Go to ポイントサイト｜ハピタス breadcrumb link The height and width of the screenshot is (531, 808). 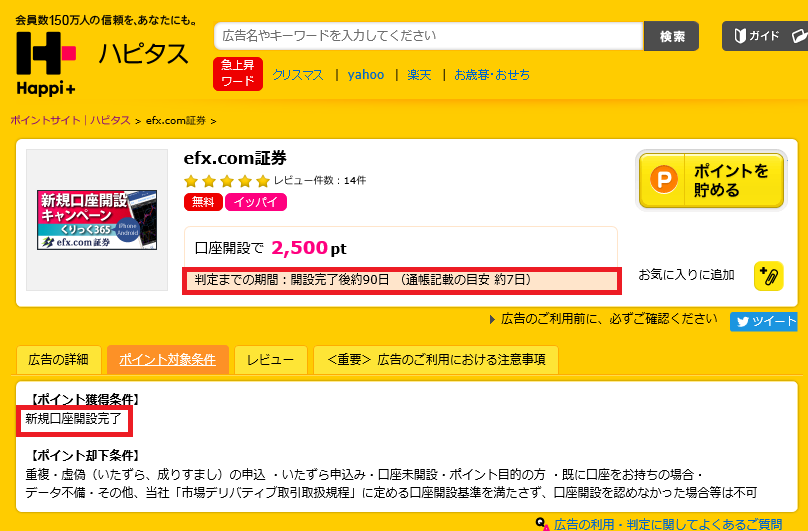coord(71,120)
